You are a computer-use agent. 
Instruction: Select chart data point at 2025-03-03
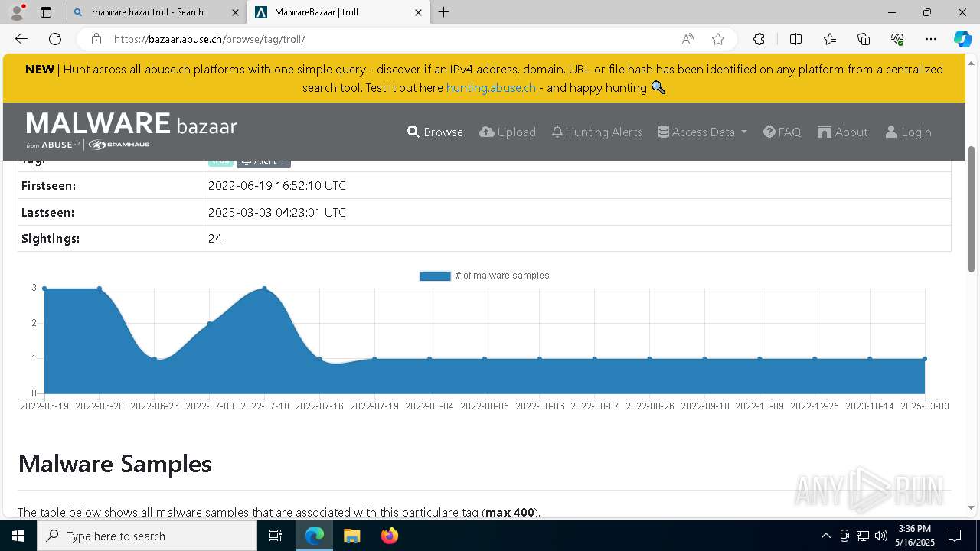pos(925,358)
